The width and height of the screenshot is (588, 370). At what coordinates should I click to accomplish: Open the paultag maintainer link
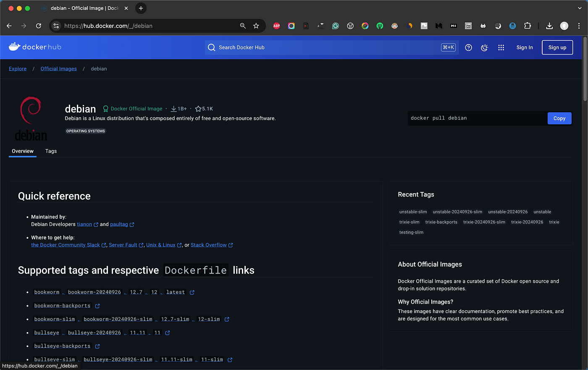click(119, 224)
